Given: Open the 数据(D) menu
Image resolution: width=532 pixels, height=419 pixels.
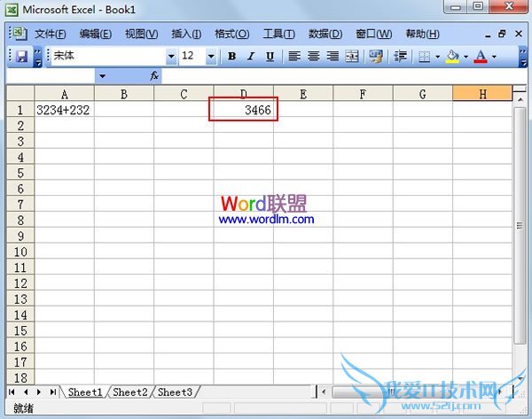Looking at the screenshot, I should pyautogui.click(x=325, y=34).
